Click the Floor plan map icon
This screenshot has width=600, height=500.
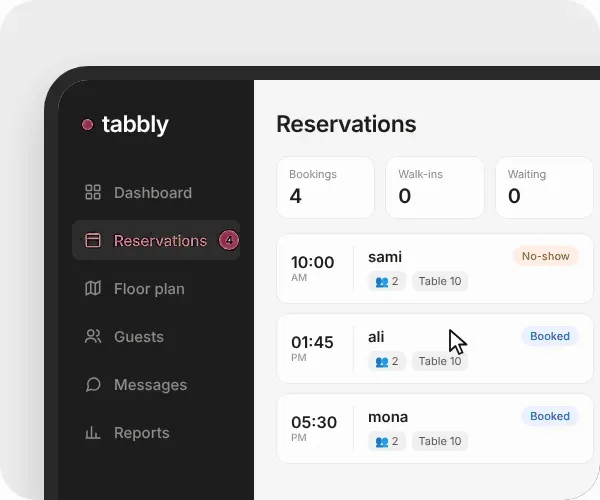pyautogui.click(x=93, y=288)
